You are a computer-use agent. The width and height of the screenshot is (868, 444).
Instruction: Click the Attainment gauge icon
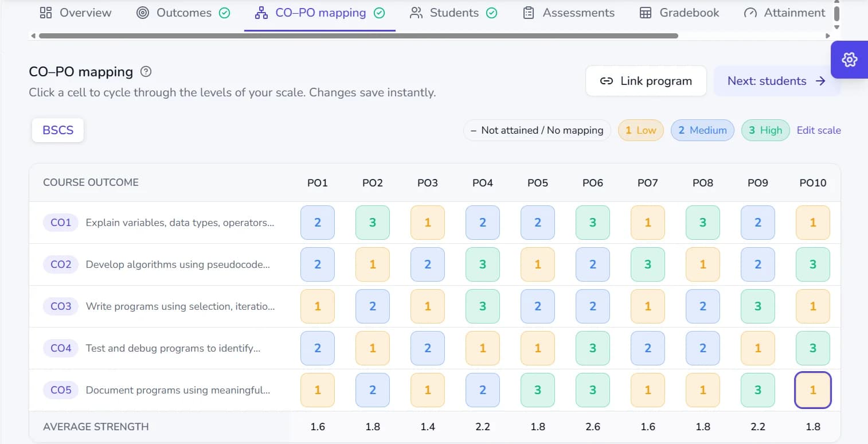pyautogui.click(x=750, y=13)
